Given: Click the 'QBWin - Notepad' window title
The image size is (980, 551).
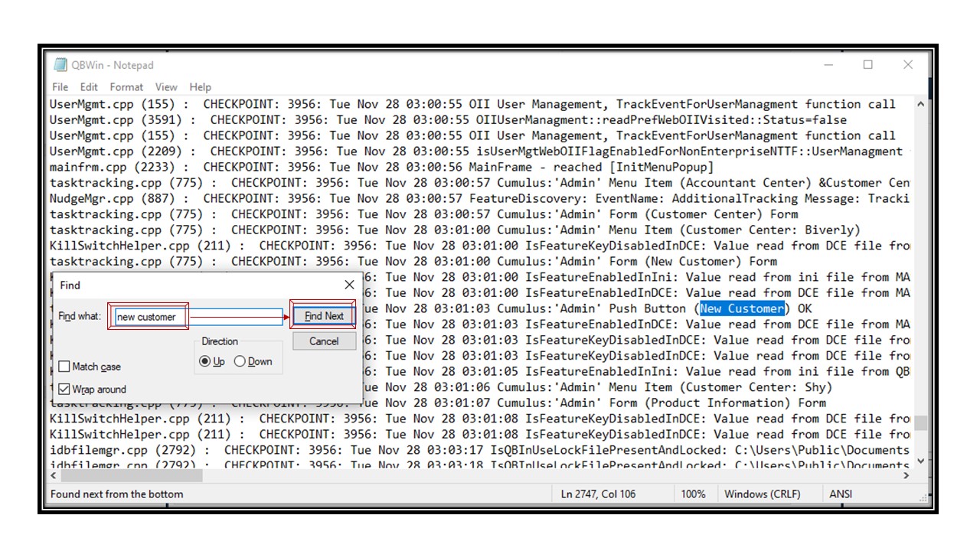Looking at the screenshot, I should 113,65.
